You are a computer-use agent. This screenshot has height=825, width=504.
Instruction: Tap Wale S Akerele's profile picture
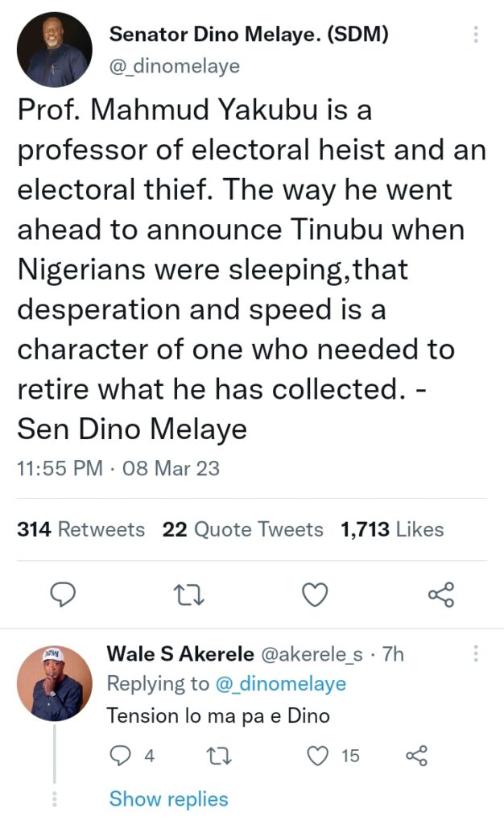[55, 682]
